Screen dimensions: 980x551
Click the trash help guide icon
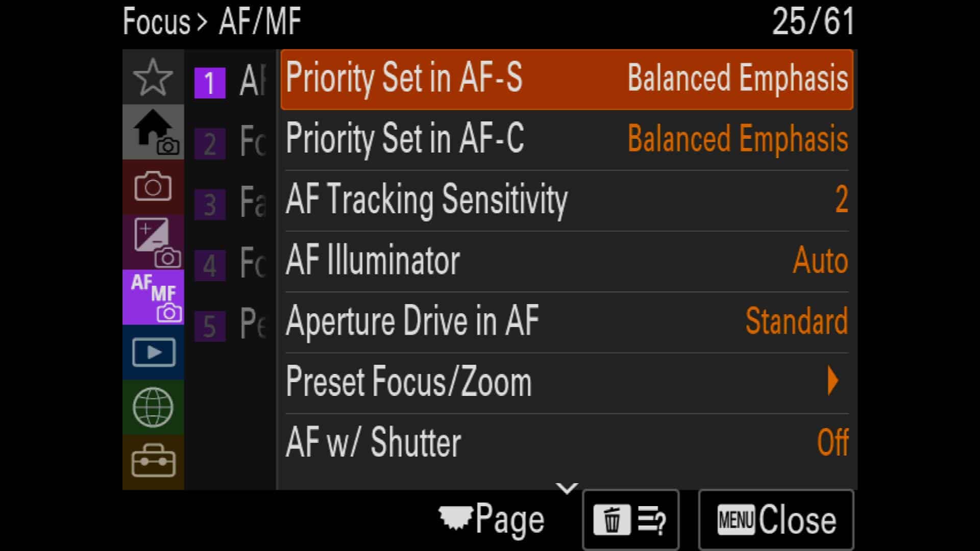tap(630, 520)
